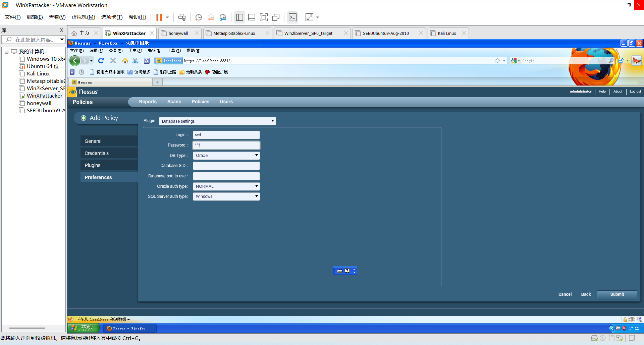Click the floating input method toolbar
This screenshot has width=644, height=345.
[x=345, y=271]
